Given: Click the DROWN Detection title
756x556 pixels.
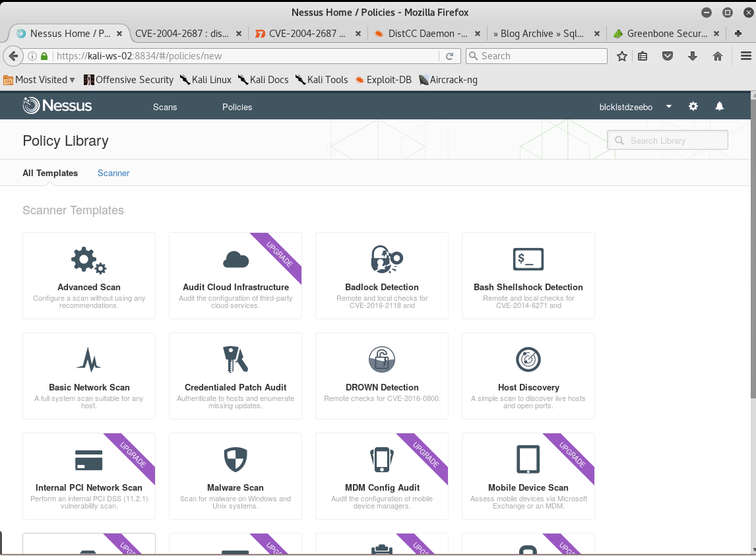Looking at the screenshot, I should tap(382, 387).
